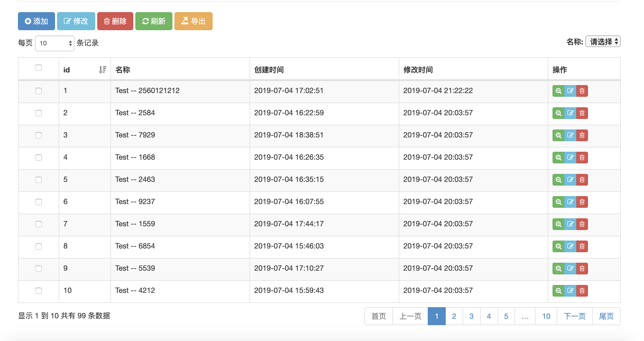The width and height of the screenshot is (644, 341).
Task: Check the checkbox for row id 10
Action: pos(39,291)
